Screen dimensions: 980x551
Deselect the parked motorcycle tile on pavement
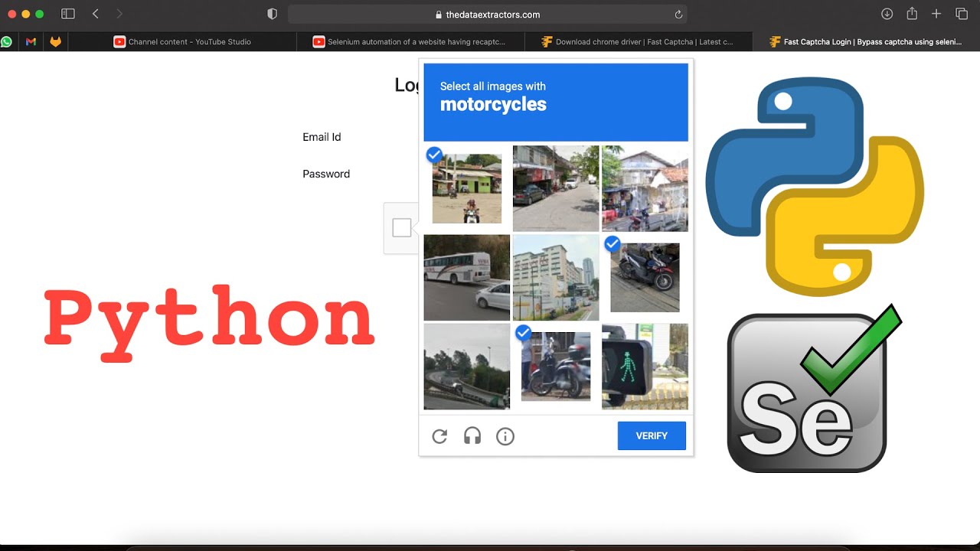[645, 277]
